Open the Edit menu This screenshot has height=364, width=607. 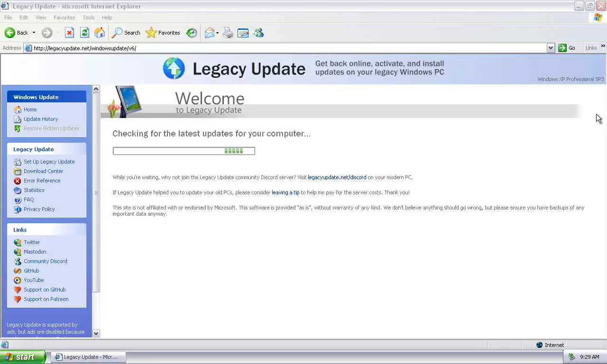[24, 18]
